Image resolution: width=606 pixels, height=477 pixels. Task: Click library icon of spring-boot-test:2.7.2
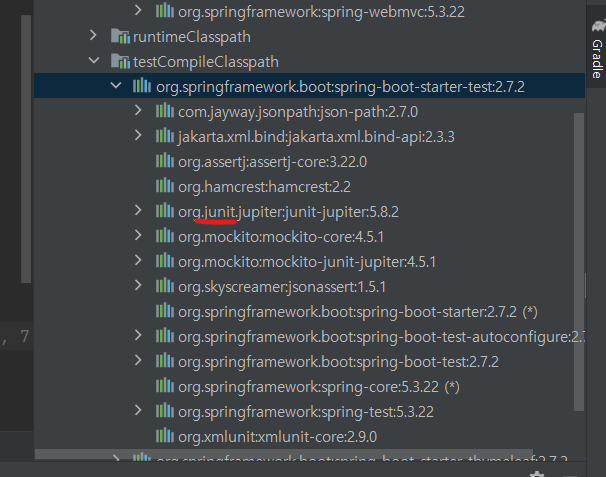click(x=165, y=361)
